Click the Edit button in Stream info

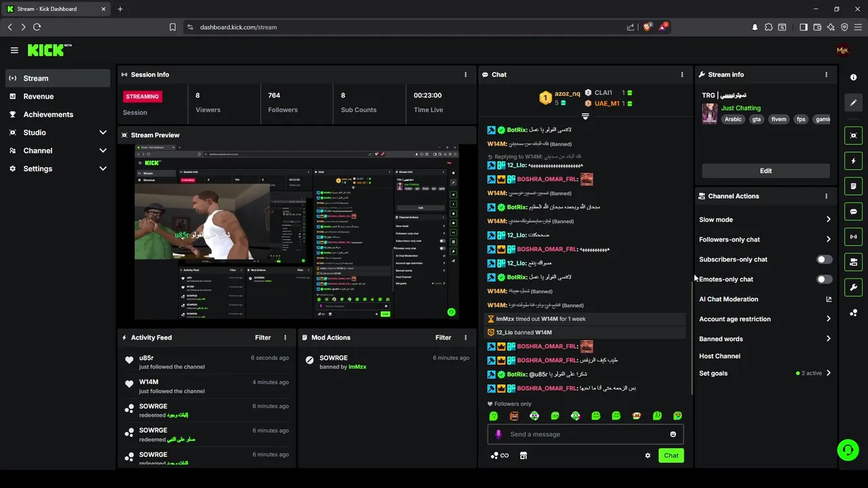point(766,171)
